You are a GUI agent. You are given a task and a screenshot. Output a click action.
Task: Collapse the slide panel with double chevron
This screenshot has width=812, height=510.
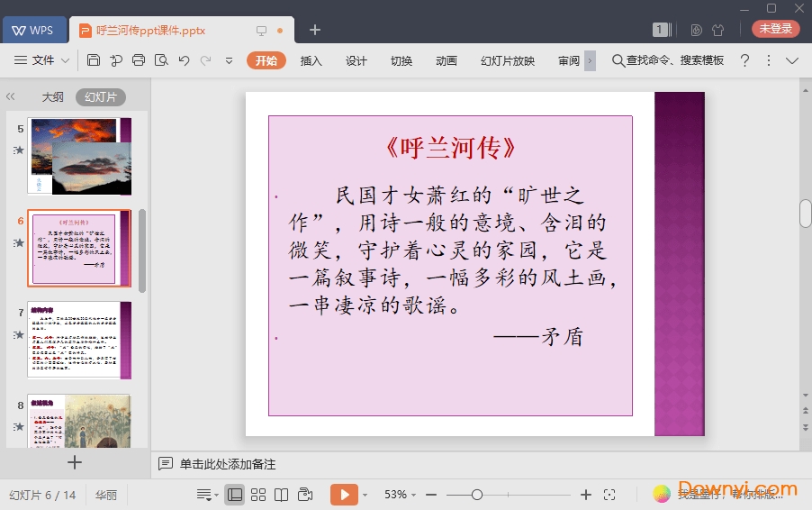pyautogui.click(x=11, y=96)
